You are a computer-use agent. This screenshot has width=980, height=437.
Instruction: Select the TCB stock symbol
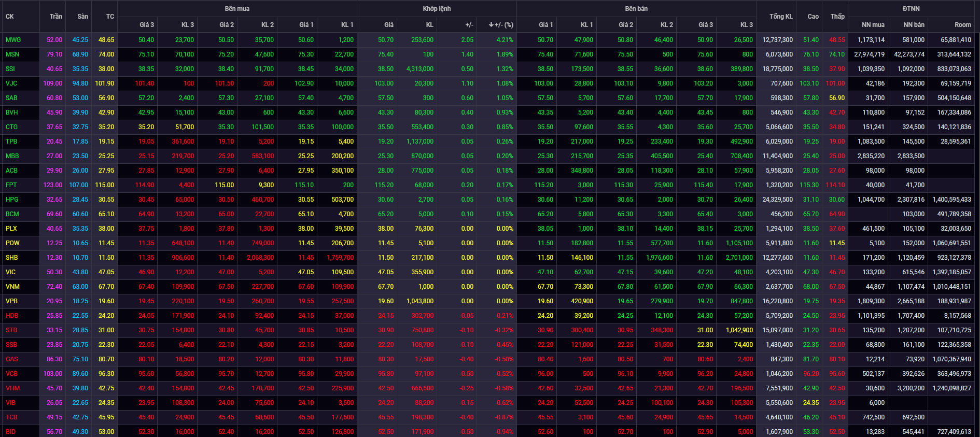(12, 417)
